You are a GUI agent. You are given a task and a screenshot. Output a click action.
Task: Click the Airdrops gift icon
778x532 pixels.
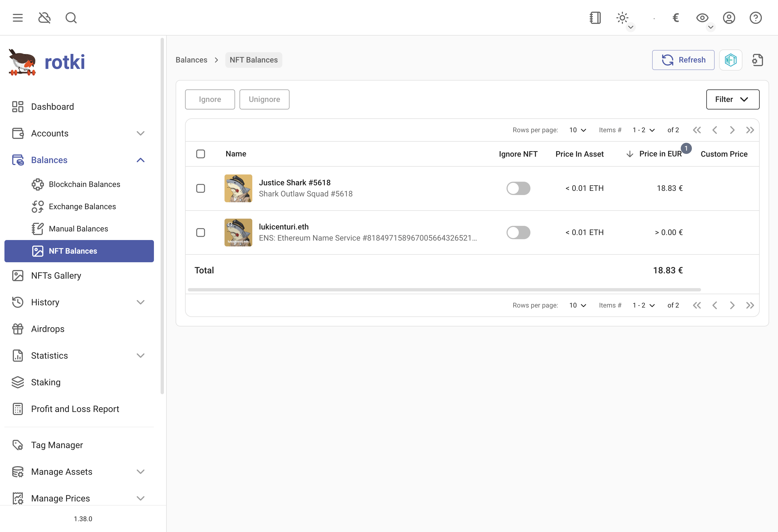(18, 329)
